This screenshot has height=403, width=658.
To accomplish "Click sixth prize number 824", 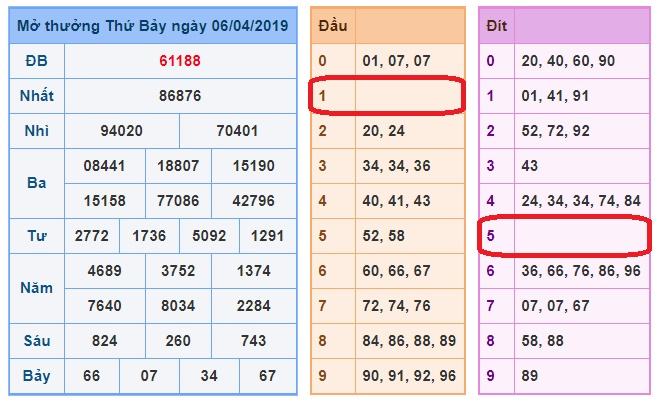I will point(105,340).
